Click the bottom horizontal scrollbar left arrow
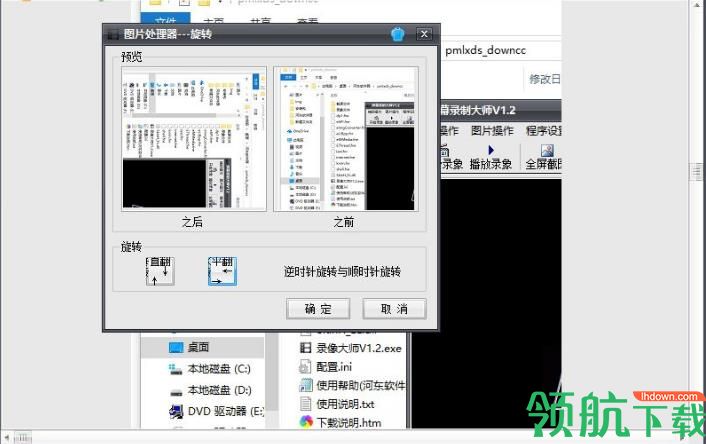706x444 pixels. tap(6, 437)
